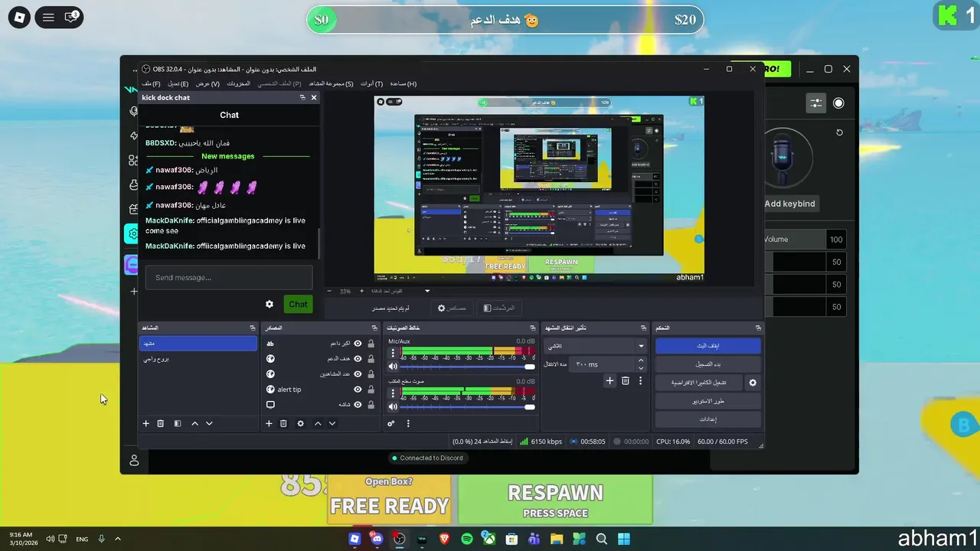Open source properties with the Sources dock gear icon
This screenshot has height=551, width=980.
(x=300, y=423)
